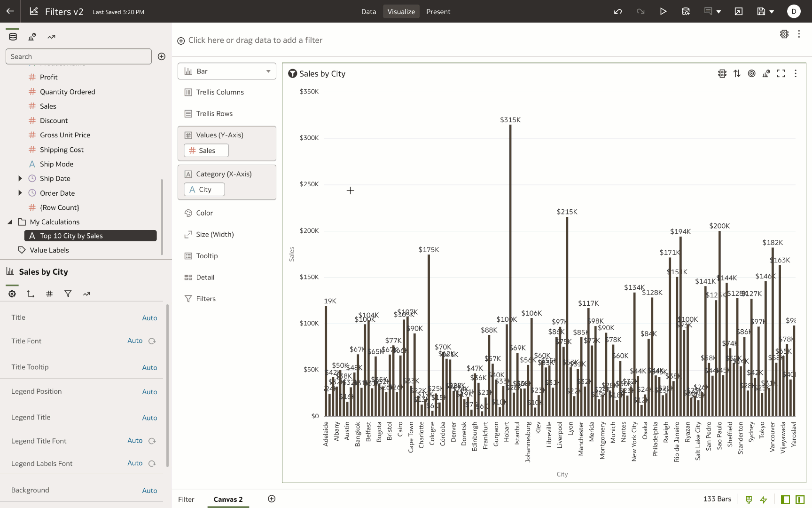Click the Refresh Data icon
Image resolution: width=812 pixels, height=508 pixels.
[x=686, y=12]
